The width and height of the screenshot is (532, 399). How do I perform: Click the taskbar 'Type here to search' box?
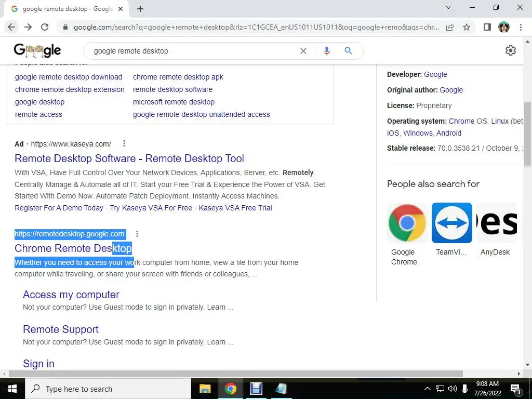coord(108,389)
